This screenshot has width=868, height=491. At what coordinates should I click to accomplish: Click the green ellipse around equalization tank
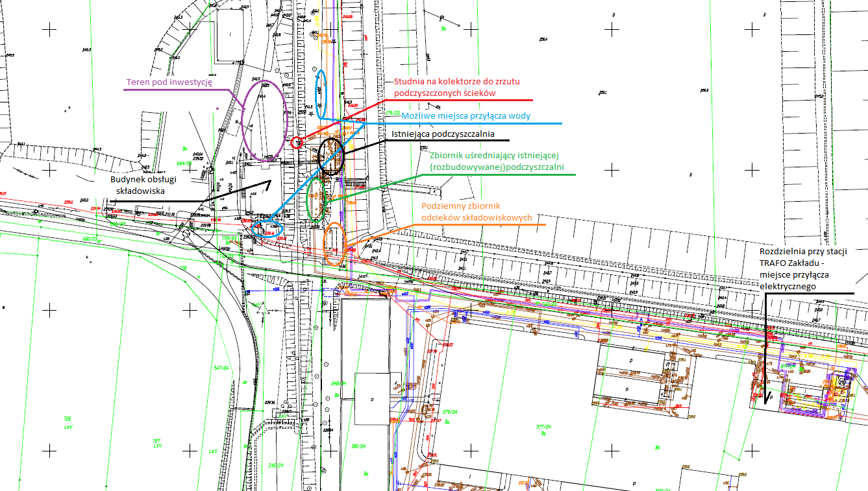click(x=317, y=199)
